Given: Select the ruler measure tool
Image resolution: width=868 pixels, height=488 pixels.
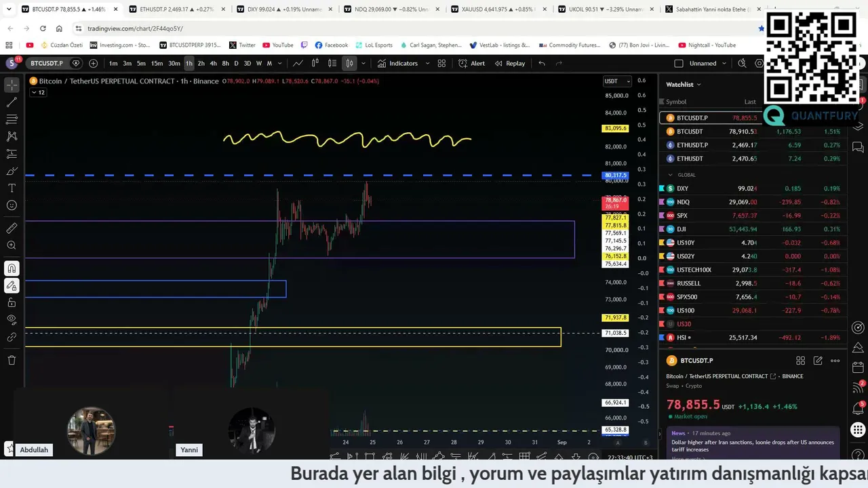Looking at the screenshot, I should [x=12, y=228].
